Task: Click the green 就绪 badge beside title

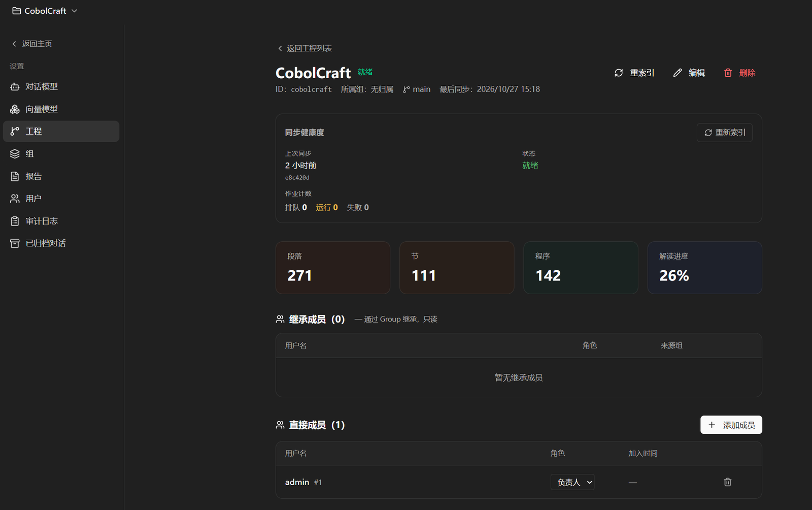Action: (x=365, y=72)
